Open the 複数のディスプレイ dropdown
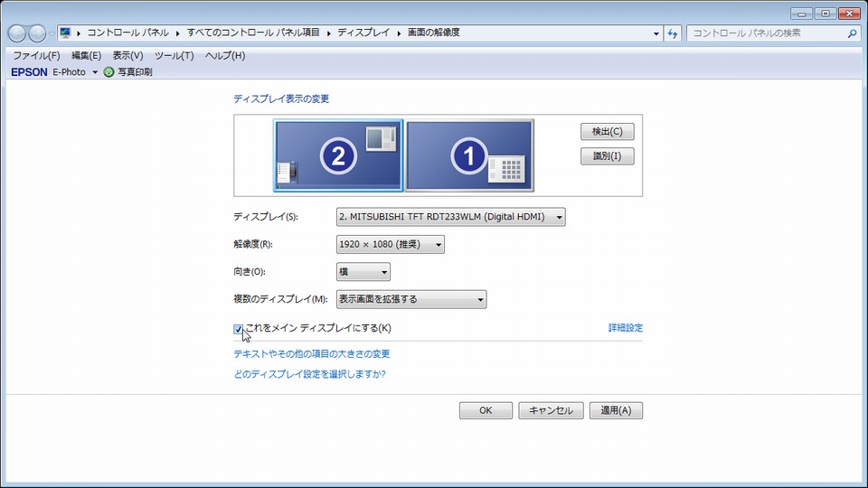 pyautogui.click(x=410, y=299)
